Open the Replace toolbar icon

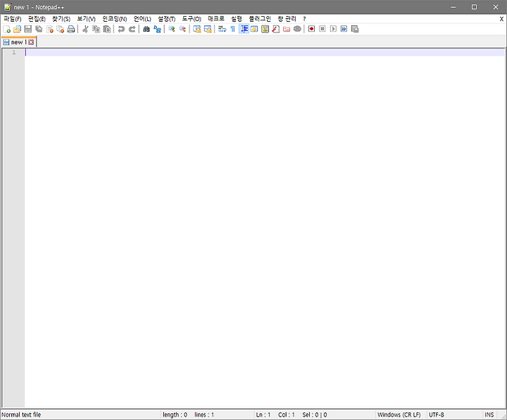coord(157,29)
